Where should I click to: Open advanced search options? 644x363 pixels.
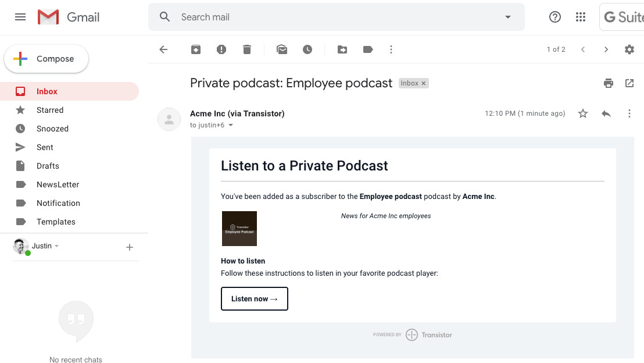pos(507,17)
